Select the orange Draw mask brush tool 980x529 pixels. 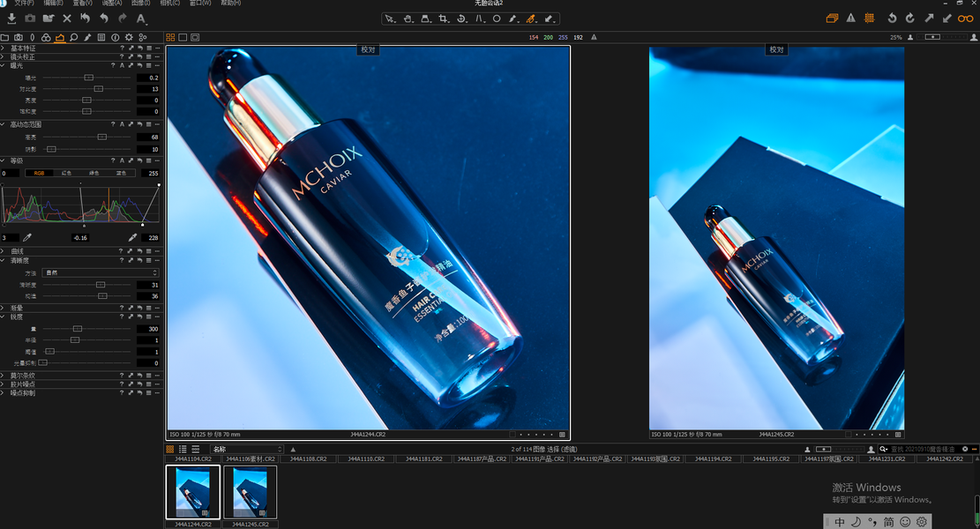(531, 19)
